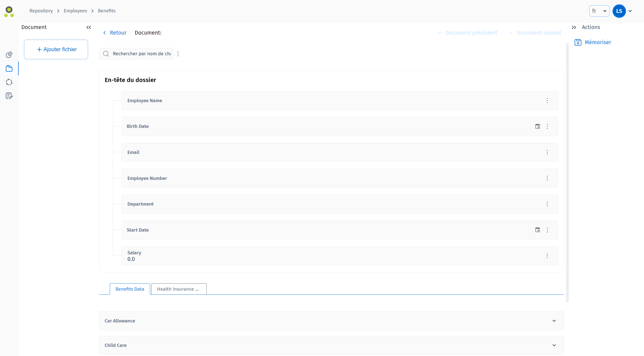
Task: Expand the Child Care section
Action: pyautogui.click(x=554, y=345)
